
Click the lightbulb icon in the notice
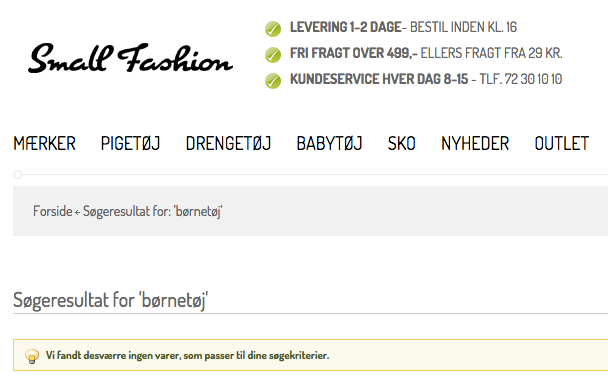32,356
